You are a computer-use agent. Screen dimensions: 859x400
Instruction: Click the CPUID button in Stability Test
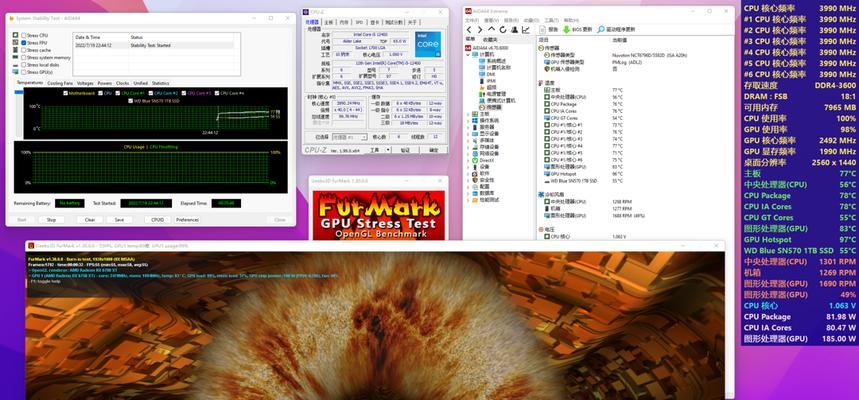click(x=157, y=220)
